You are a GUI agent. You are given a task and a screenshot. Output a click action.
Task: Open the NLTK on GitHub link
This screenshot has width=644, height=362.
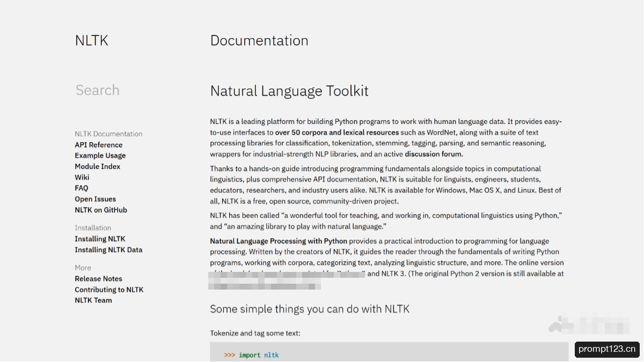coord(101,210)
